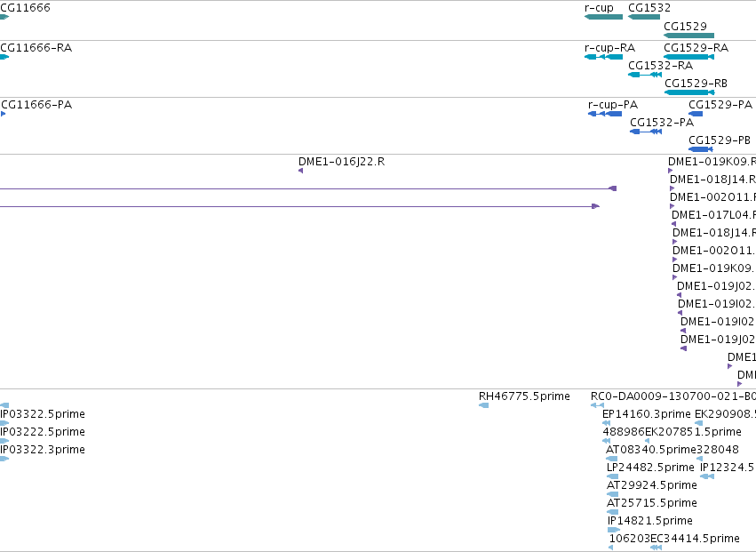The width and height of the screenshot is (756, 552).
Task: Click the CG1529-RB transcript bar
Action: tap(689, 92)
